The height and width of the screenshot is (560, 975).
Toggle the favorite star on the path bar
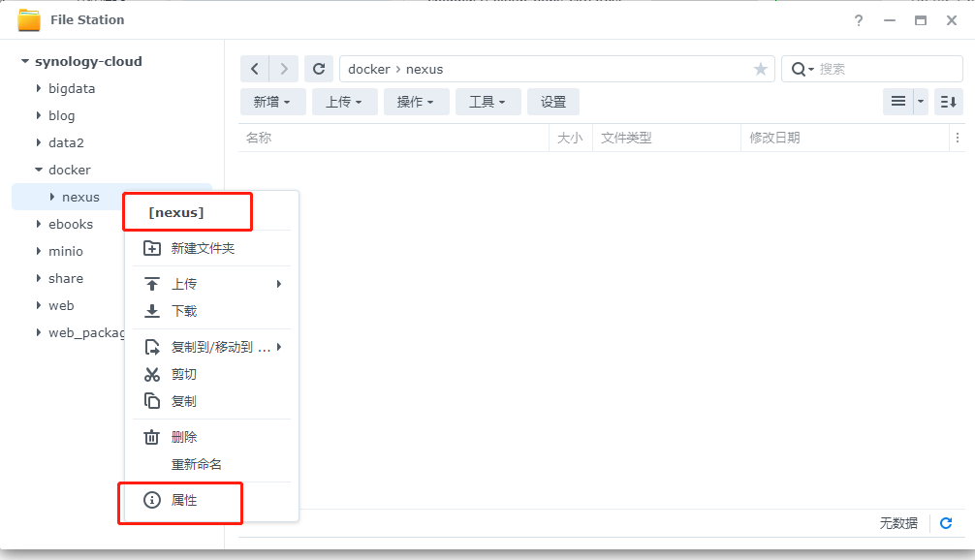(761, 68)
